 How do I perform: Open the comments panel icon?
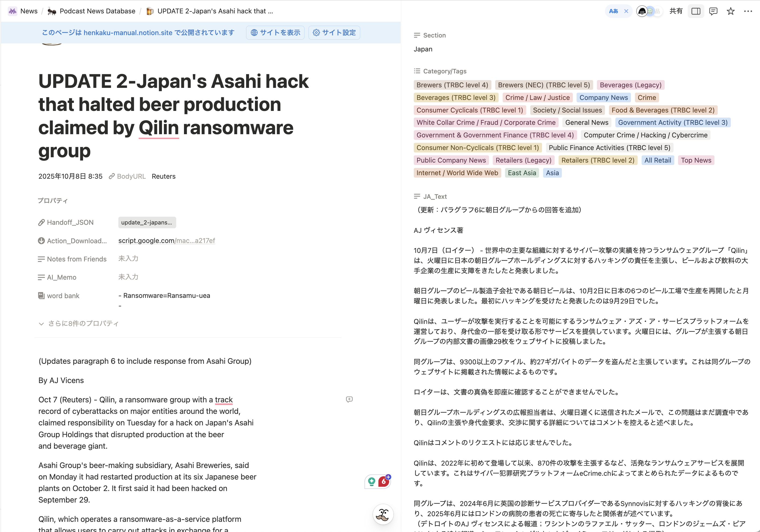(713, 11)
